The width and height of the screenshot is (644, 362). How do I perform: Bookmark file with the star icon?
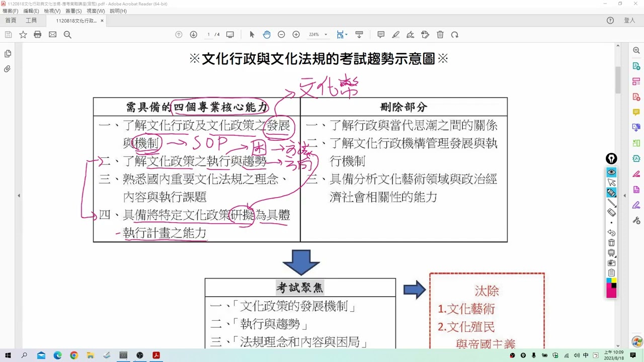(23, 35)
